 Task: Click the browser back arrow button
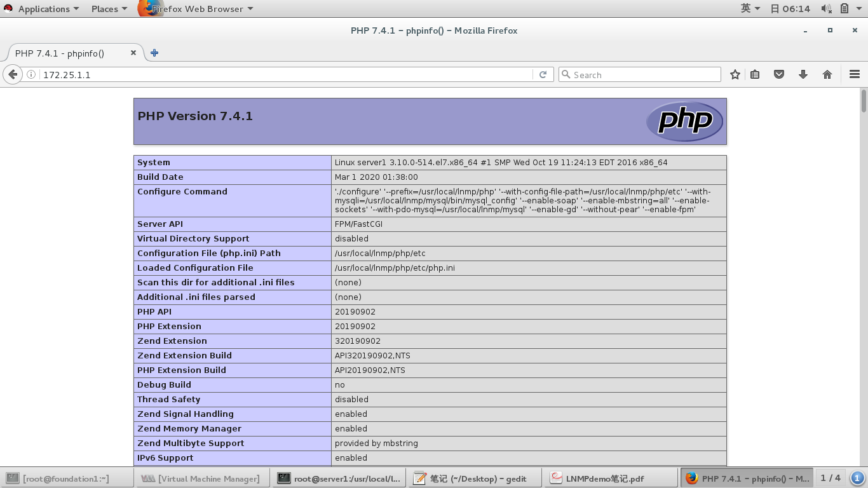13,74
